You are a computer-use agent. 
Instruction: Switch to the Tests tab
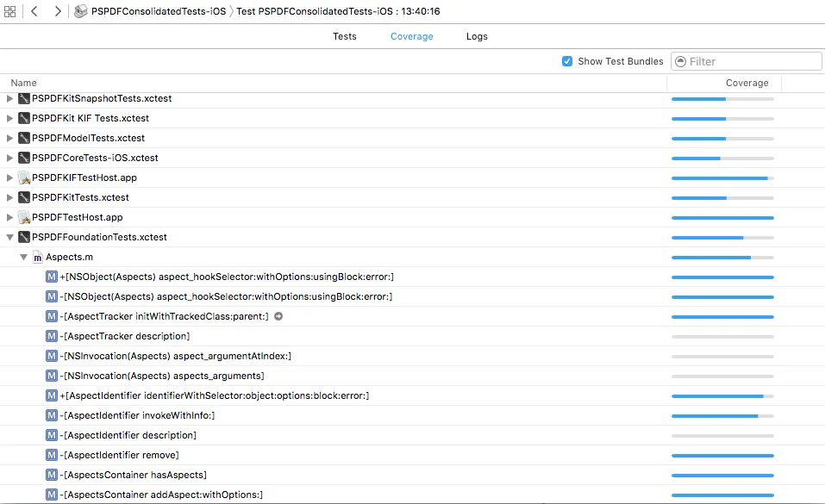[x=344, y=36]
